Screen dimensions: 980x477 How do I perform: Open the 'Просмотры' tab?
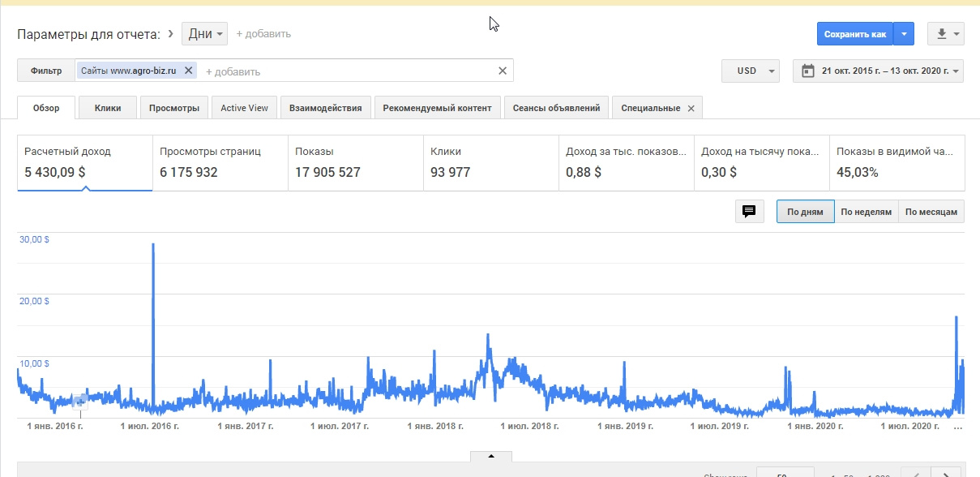tap(174, 108)
